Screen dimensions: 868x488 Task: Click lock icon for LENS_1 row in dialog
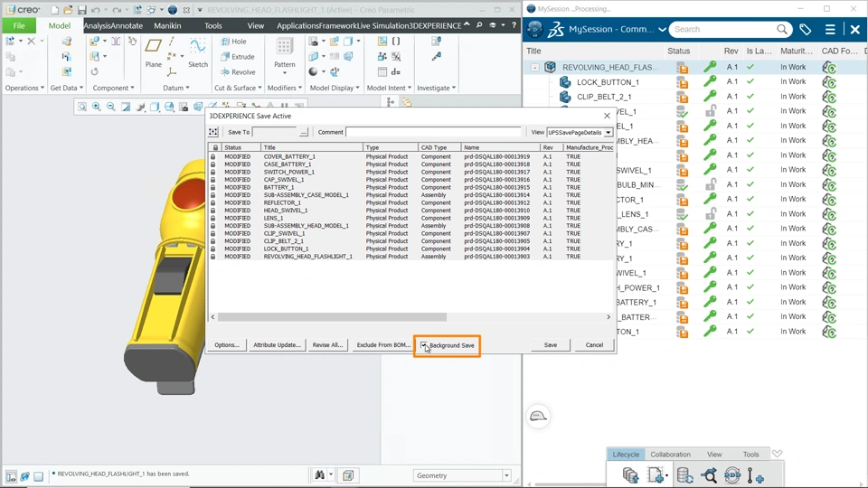tap(213, 218)
